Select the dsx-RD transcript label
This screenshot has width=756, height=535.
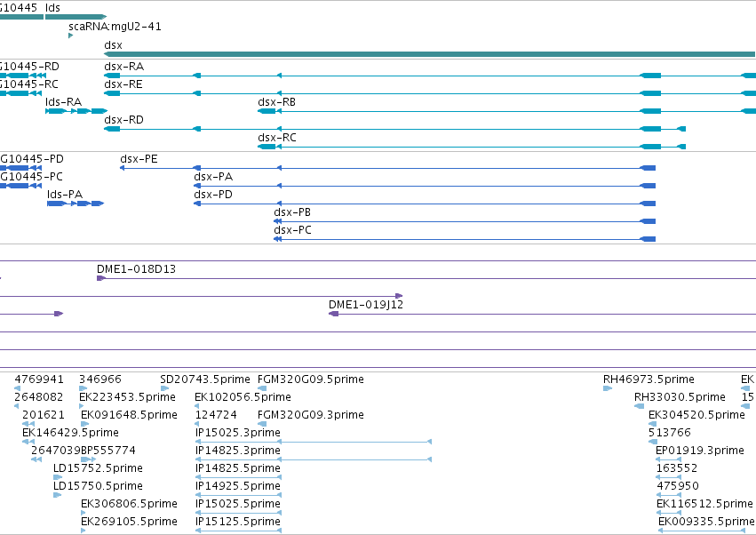tap(123, 120)
